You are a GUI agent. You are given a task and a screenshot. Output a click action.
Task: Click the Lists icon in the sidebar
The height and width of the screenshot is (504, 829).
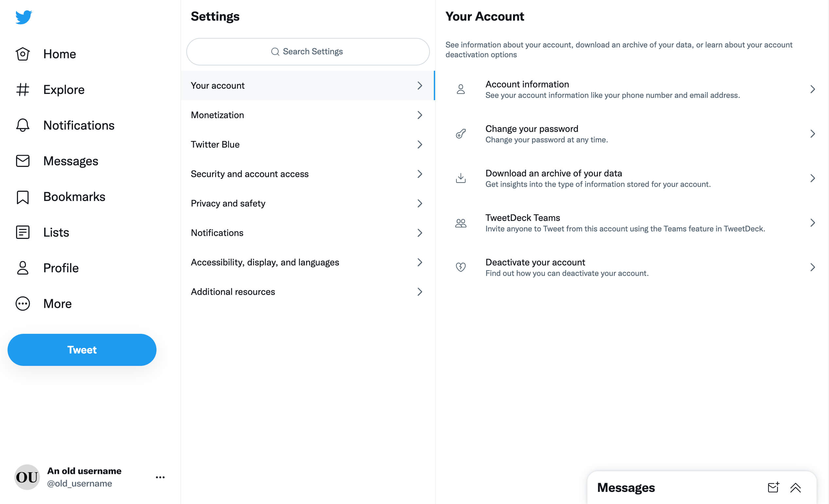[23, 232]
